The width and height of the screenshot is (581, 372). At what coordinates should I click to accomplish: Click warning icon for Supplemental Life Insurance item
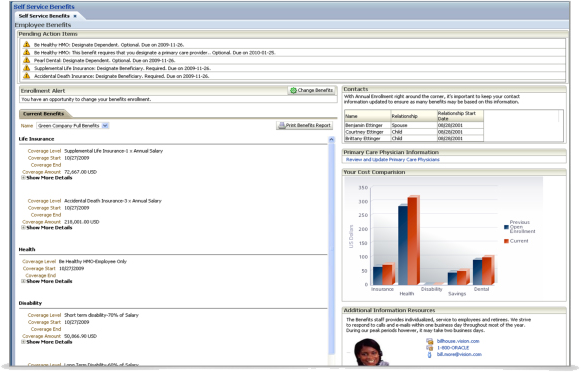tap(26, 68)
